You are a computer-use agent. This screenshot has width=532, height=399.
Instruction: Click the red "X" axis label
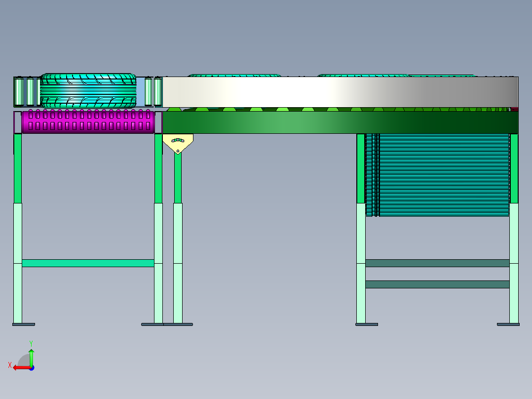point(10,365)
